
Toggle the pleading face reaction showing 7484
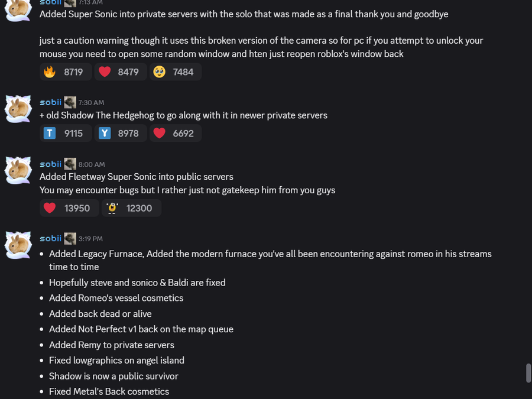point(175,72)
